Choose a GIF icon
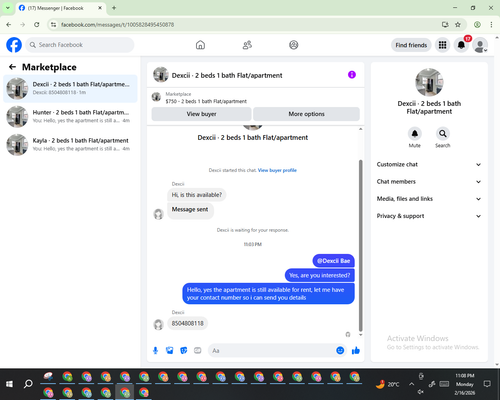This screenshot has height=400, width=500. click(x=198, y=350)
